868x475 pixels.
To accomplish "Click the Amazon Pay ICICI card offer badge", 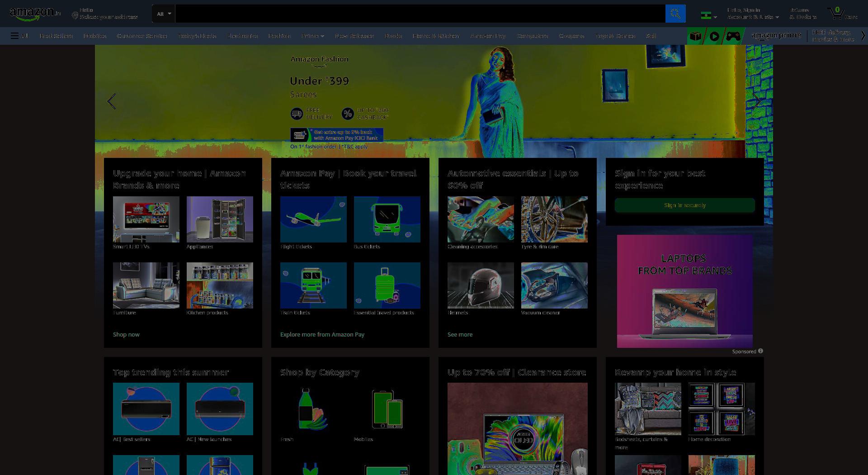I will pyautogui.click(x=337, y=135).
